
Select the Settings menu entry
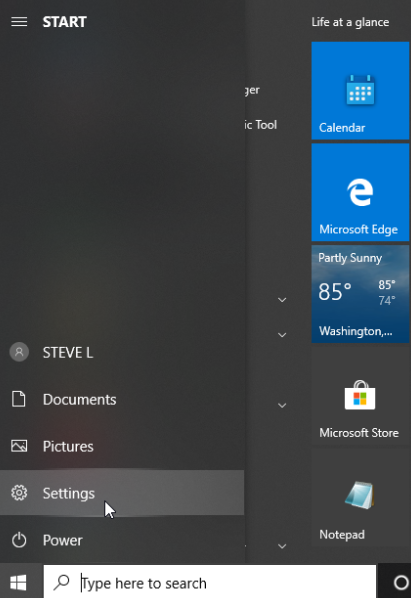[122, 493]
